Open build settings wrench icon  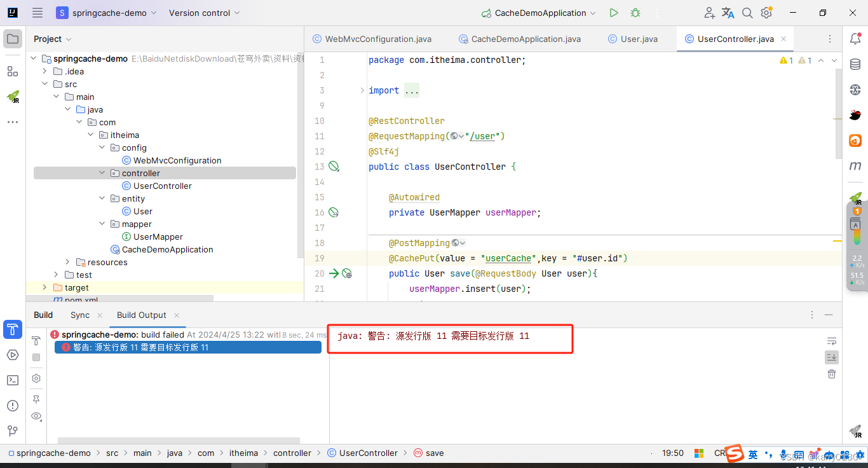click(x=36, y=378)
